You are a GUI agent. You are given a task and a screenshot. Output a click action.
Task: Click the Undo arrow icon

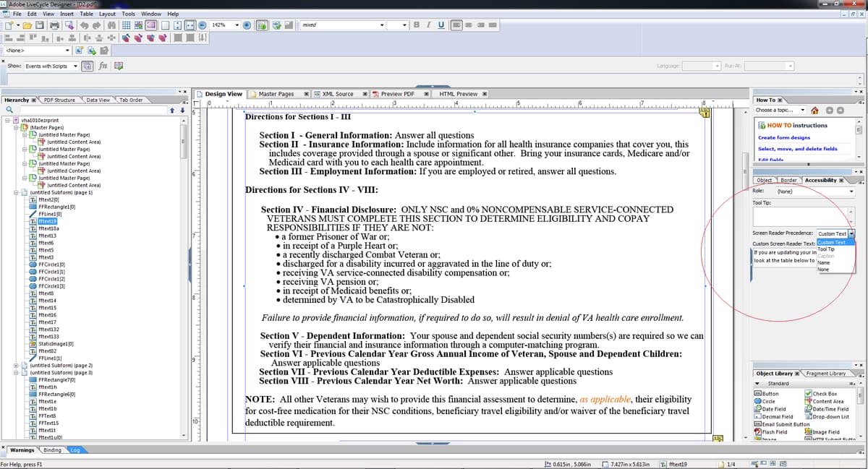tap(85, 25)
